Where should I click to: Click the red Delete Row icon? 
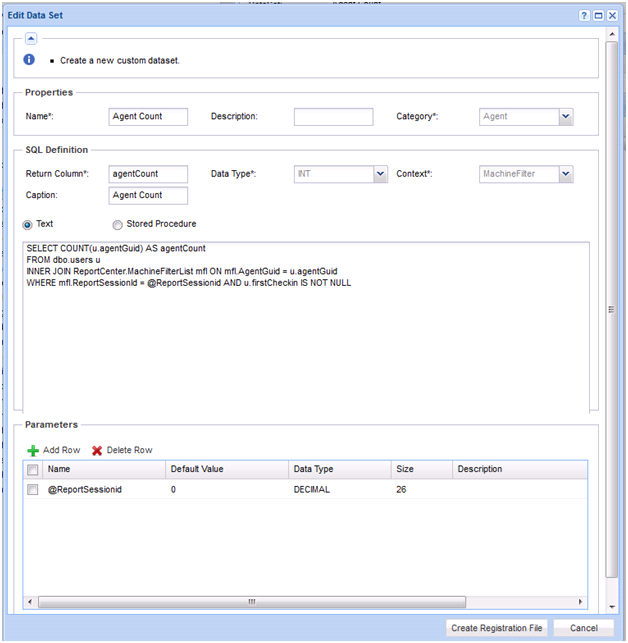[97, 451]
